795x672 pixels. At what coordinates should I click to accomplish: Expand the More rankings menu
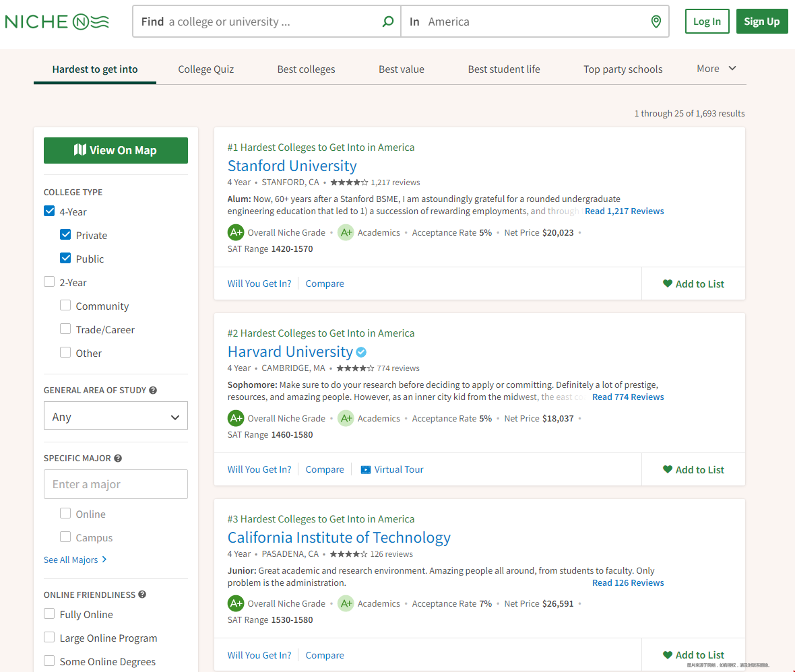[716, 69]
